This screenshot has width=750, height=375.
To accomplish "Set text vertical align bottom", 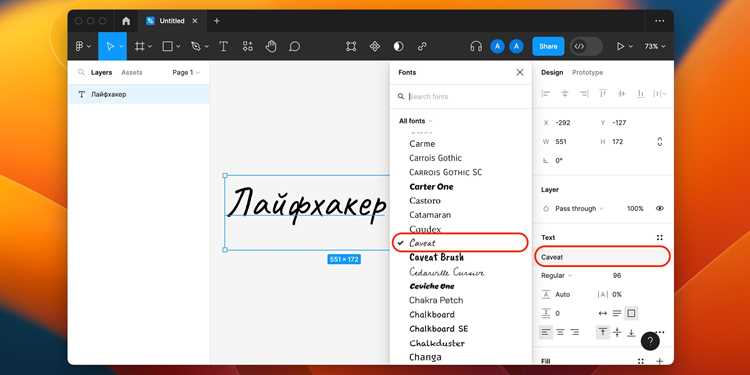I will coord(631,332).
